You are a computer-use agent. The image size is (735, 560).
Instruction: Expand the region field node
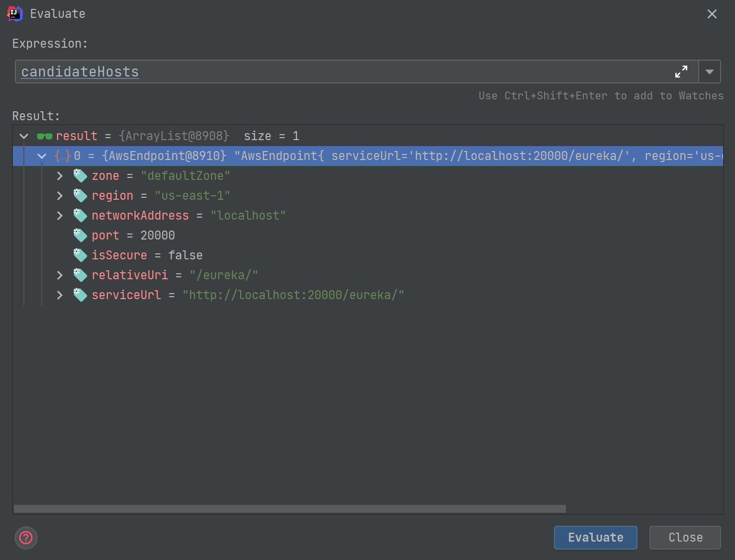coord(60,196)
